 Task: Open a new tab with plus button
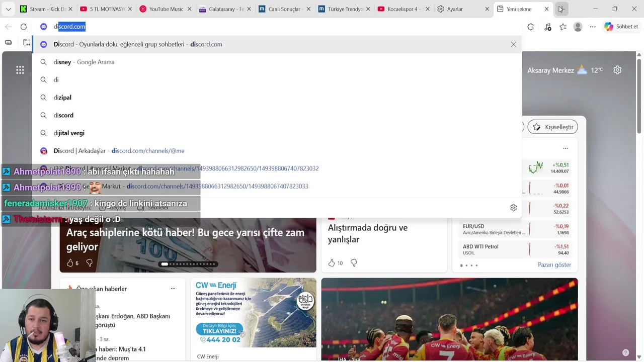[561, 9]
